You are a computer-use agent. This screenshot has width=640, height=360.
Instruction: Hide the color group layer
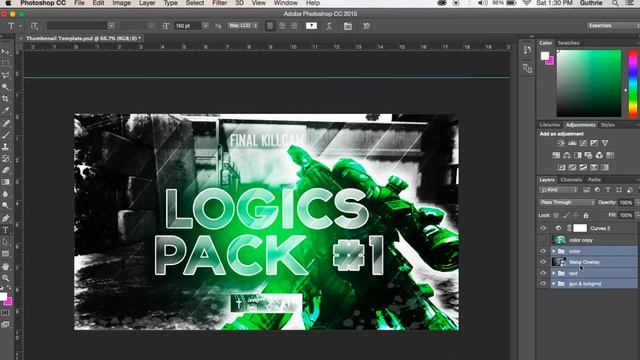(543, 251)
